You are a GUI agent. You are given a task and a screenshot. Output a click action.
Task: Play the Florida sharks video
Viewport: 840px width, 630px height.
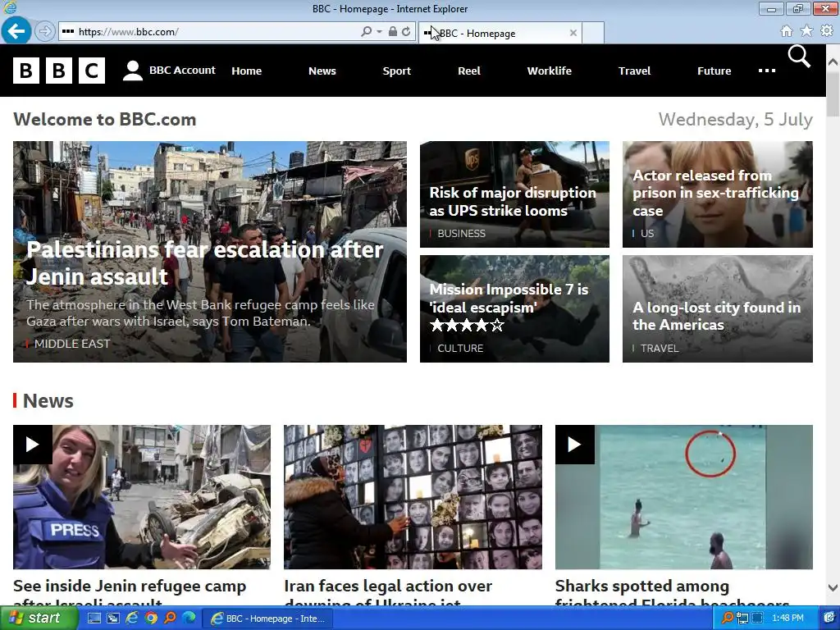coord(575,444)
